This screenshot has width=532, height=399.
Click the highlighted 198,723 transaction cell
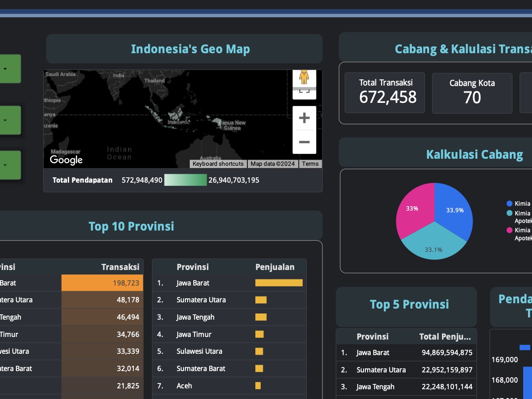[102, 283]
